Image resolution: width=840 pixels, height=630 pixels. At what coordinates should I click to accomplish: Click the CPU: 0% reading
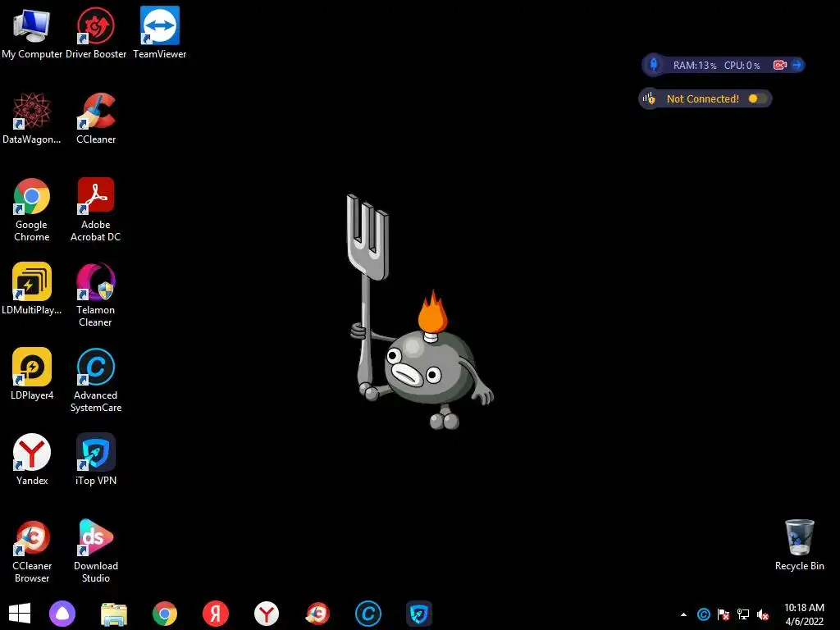tap(742, 66)
